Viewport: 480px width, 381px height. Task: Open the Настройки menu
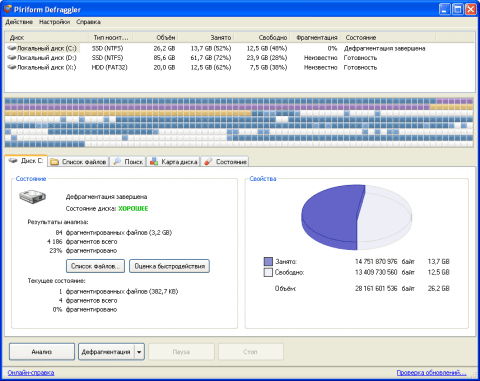tap(54, 22)
